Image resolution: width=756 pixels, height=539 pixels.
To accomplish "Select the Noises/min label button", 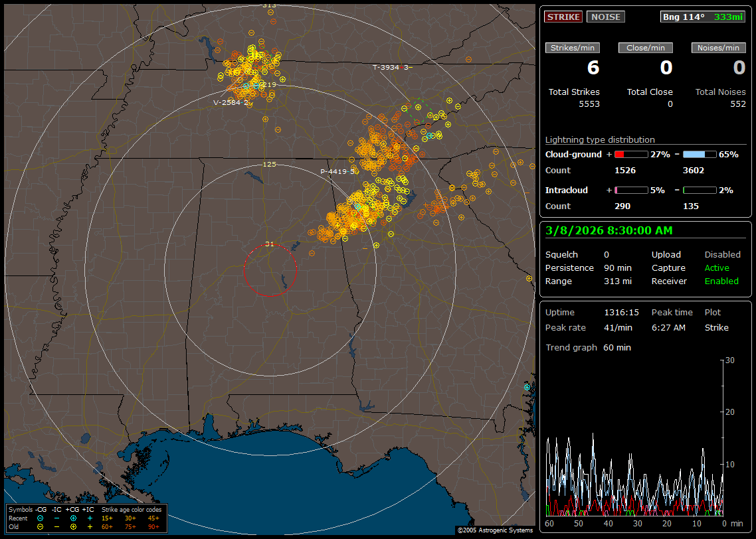I will pos(718,48).
